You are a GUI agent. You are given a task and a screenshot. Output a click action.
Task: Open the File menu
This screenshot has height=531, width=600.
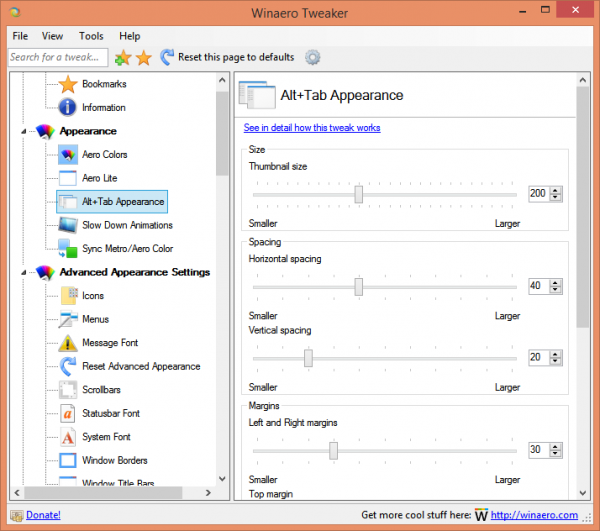pyautogui.click(x=20, y=36)
